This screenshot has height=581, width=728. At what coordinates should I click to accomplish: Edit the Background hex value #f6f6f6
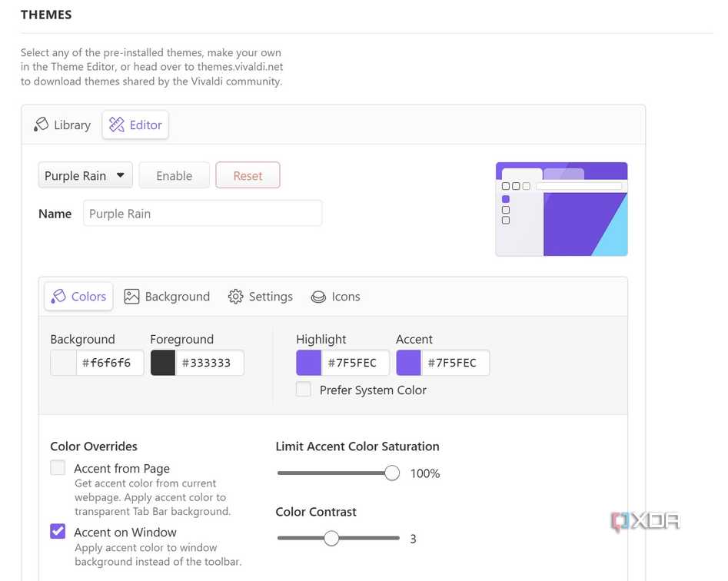click(x=110, y=363)
